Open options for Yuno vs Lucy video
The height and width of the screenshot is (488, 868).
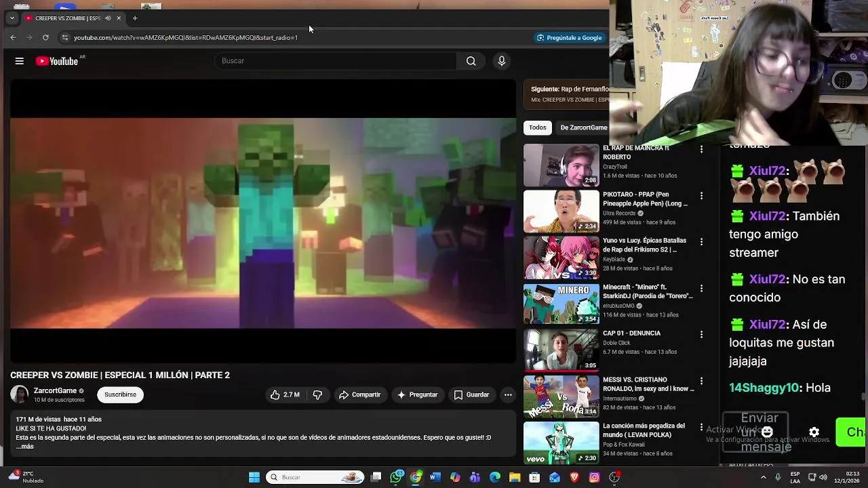click(x=701, y=241)
